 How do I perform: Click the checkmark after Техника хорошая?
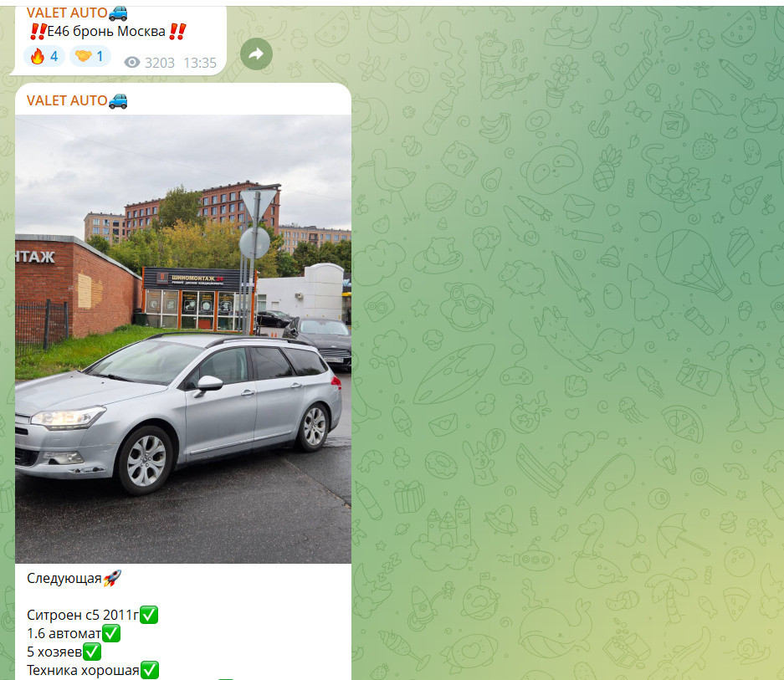point(147,670)
